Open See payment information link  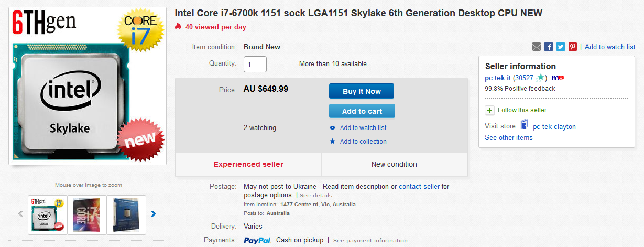click(x=370, y=241)
